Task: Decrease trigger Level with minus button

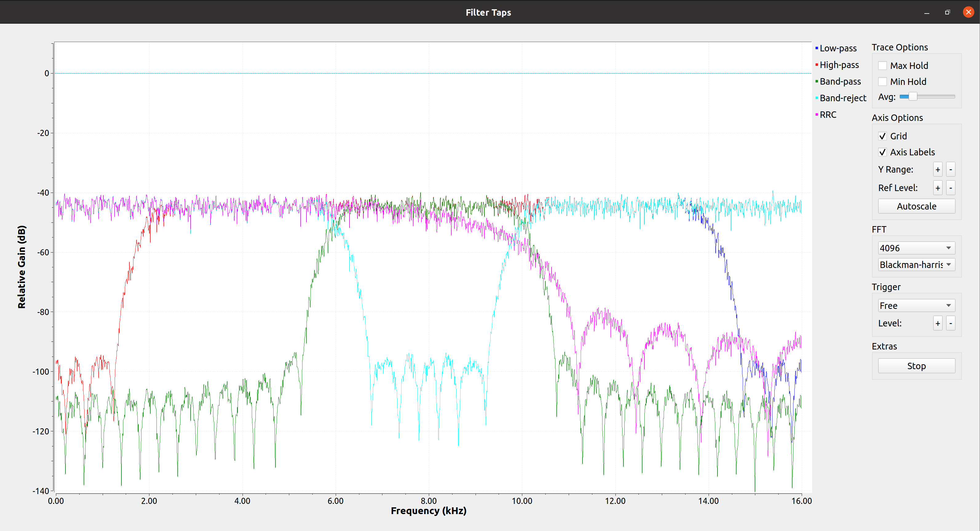Action: [x=950, y=324]
